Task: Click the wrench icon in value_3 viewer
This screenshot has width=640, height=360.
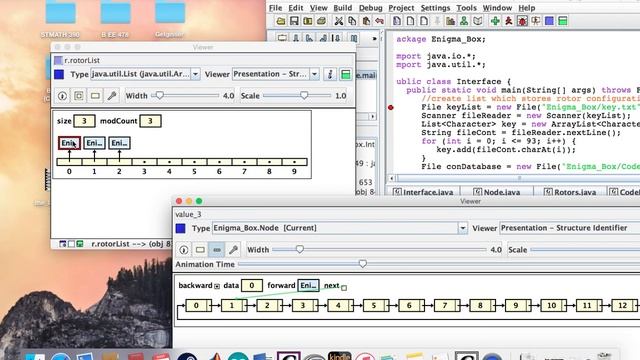Action: [x=233, y=250]
